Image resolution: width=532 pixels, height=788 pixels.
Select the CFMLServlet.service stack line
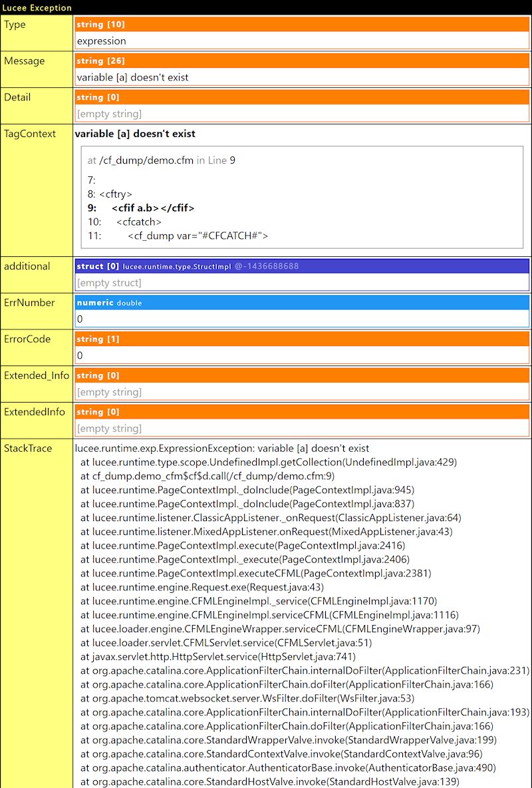tap(226, 643)
